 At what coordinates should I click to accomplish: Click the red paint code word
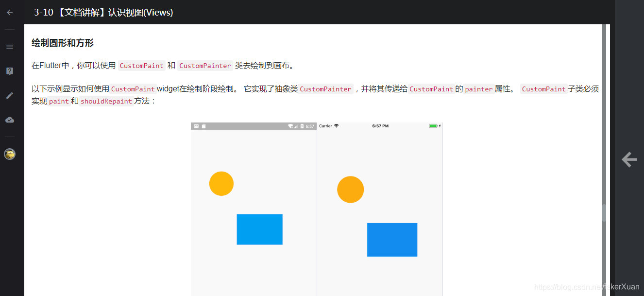click(x=59, y=101)
